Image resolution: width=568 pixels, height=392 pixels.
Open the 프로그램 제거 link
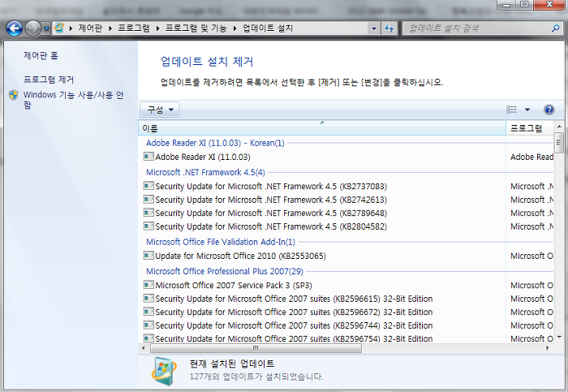pos(49,80)
